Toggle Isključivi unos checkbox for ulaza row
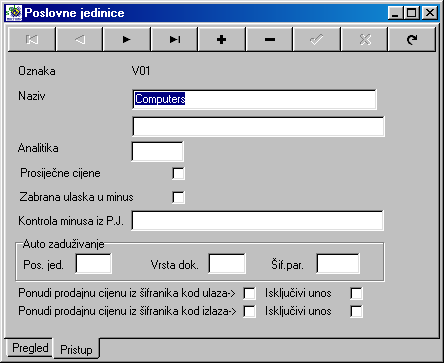The width and height of the screenshot is (444, 363). point(356,293)
